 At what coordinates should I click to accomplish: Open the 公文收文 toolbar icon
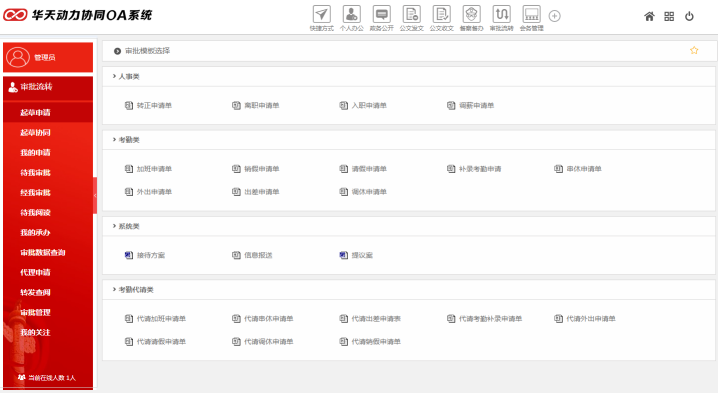441,14
